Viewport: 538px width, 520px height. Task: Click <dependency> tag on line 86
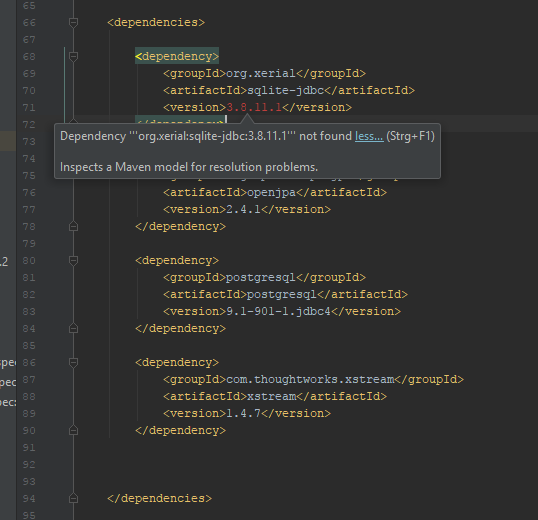(x=177, y=362)
